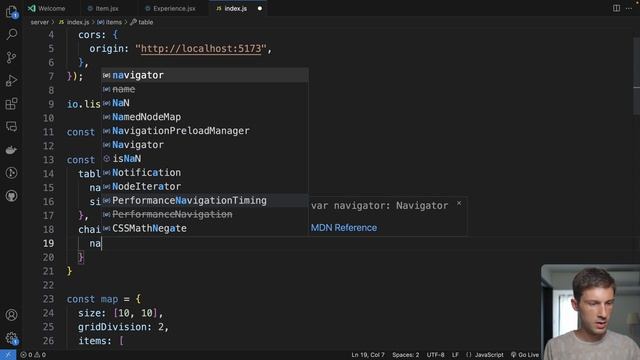Change indentation via Spaces: 2

click(405, 355)
